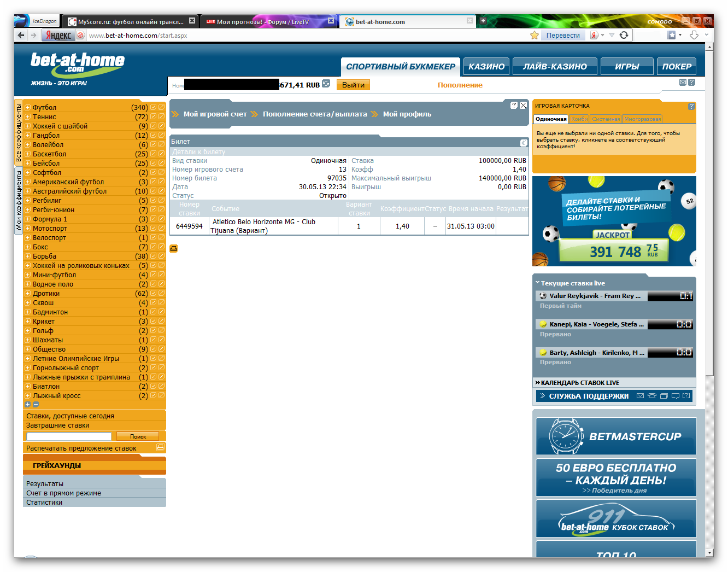Screen dimensions: 728x572
Task: Expand the Баскетбол category
Action: tap(27, 154)
